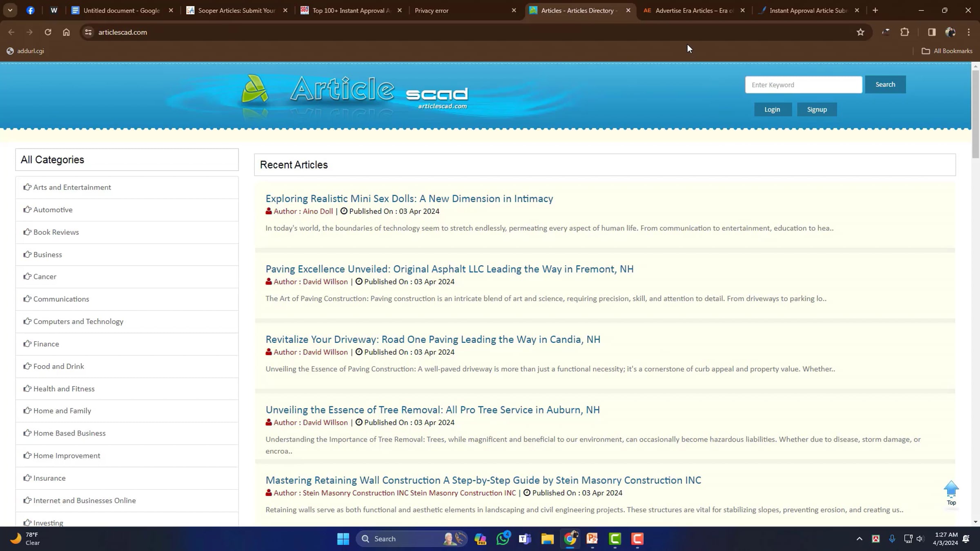Open File Explorer from the taskbar
This screenshot has width=980, height=551.
coord(547,539)
